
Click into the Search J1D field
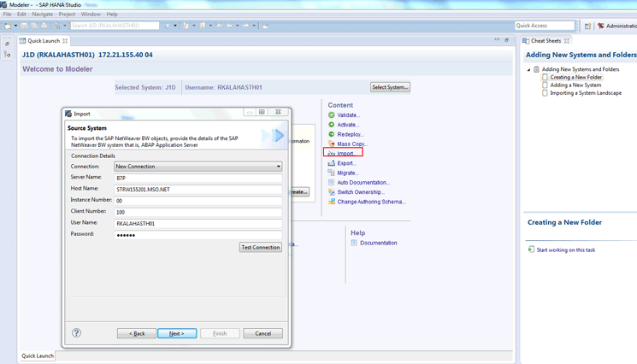click(115, 26)
